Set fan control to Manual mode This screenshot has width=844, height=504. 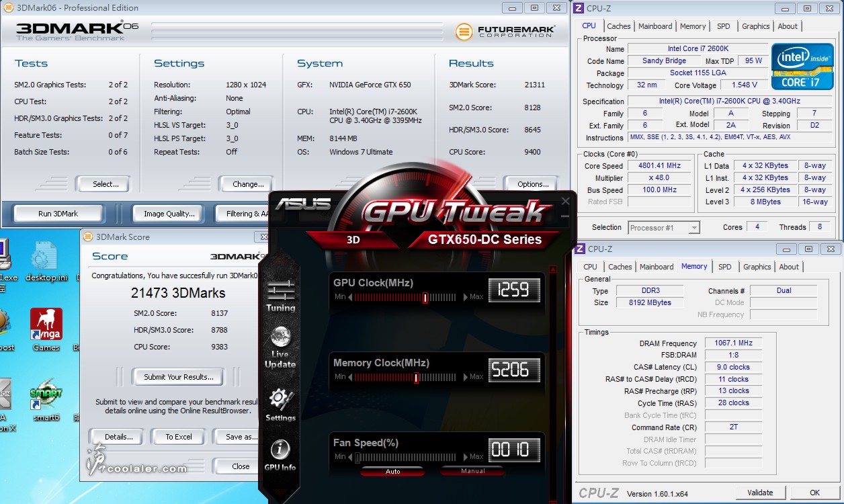coord(473,471)
